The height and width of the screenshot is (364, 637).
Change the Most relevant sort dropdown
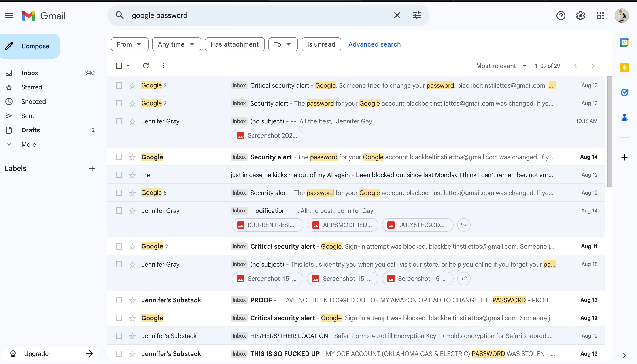tap(501, 66)
